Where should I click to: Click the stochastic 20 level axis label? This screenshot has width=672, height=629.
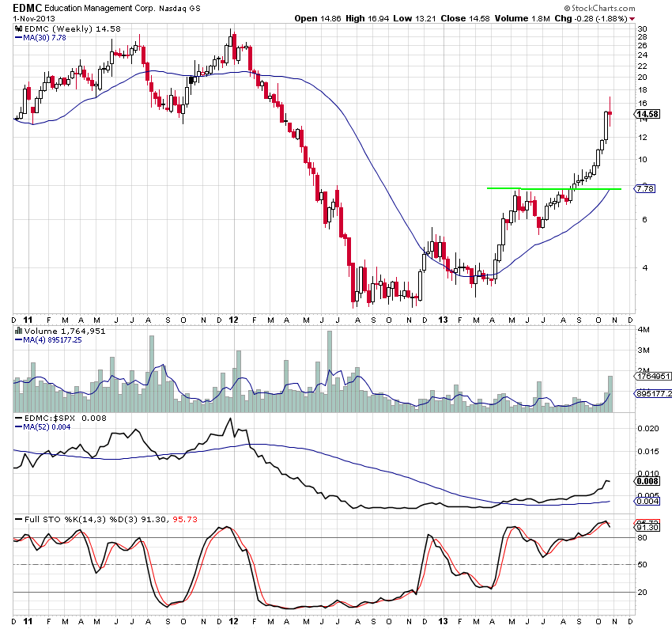643,592
